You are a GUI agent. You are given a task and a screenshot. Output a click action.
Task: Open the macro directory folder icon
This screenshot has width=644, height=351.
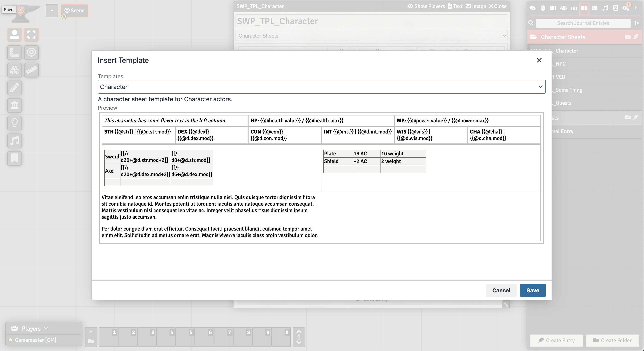(91, 341)
